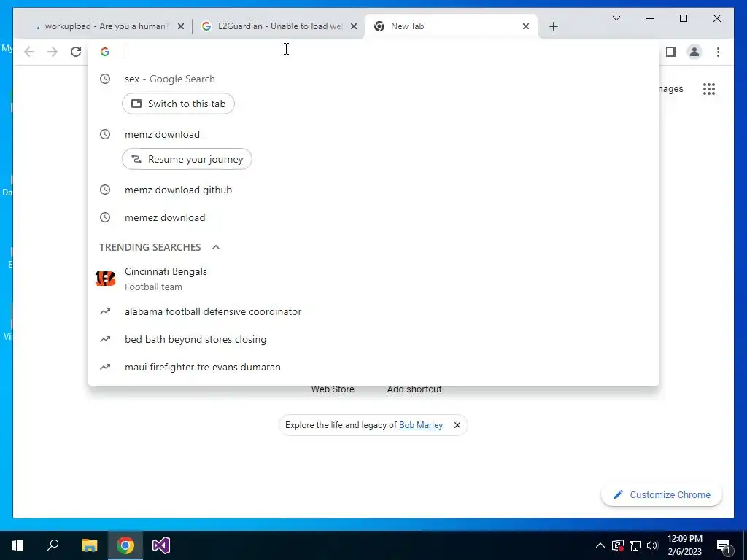Screen dimensions: 747x560
Task: Click clock icon beside 'memz download github'
Action: click(105, 190)
